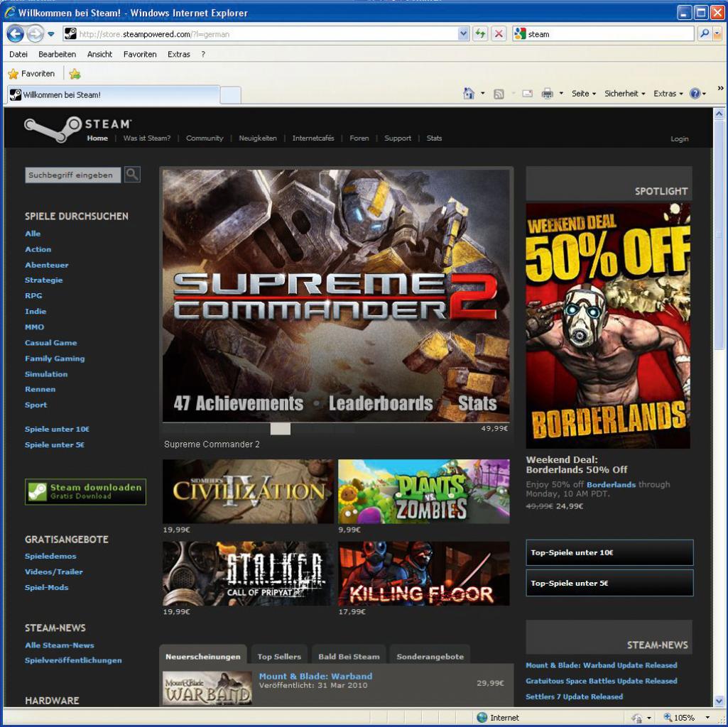Viewport: 728px width, 727px height.
Task: Click the Steam logo in header
Action: tap(77, 129)
